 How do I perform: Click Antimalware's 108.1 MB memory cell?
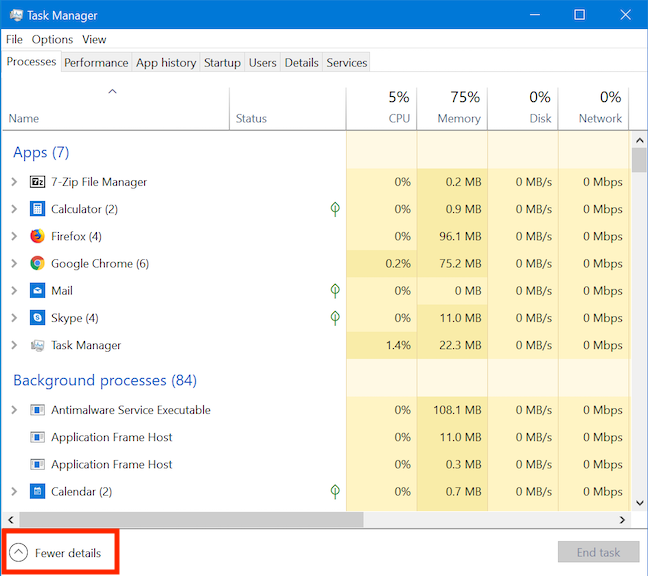click(x=452, y=410)
